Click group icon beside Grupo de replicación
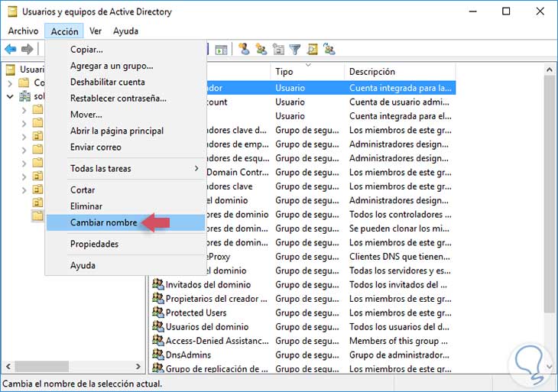Image resolution: width=558 pixels, height=392 pixels. [157, 368]
